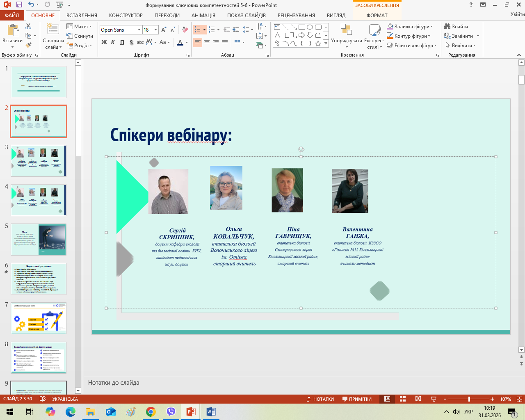Center-align the text

point(207,42)
